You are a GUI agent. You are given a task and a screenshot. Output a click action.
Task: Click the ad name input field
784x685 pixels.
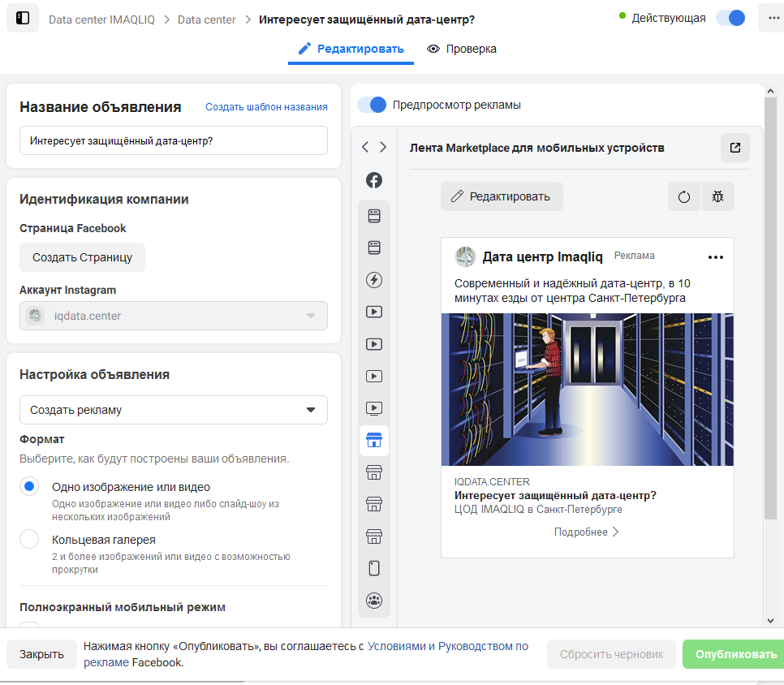pyautogui.click(x=174, y=141)
